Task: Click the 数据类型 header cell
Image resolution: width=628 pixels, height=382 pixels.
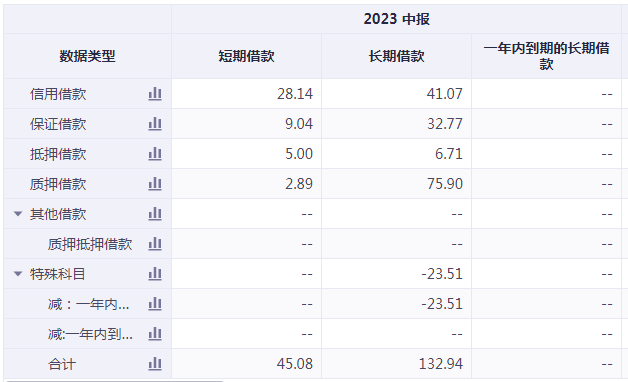Action: coord(87,56)
